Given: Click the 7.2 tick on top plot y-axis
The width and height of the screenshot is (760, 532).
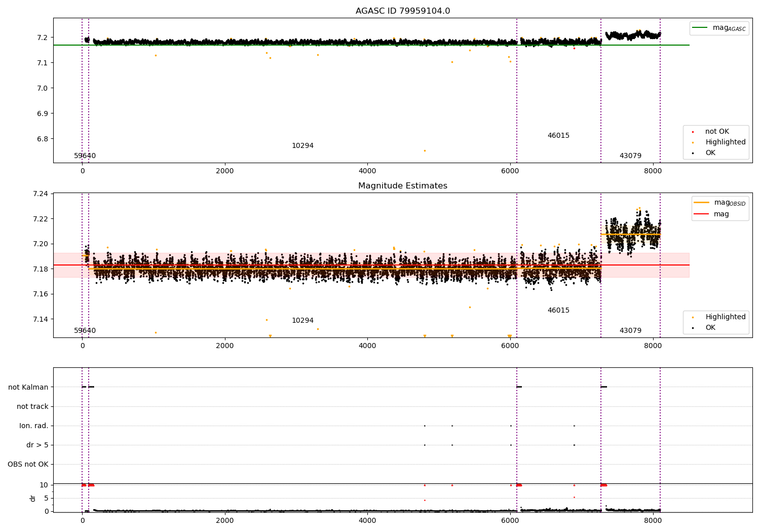Looking at the screenshot, I should tap(43, 37).
